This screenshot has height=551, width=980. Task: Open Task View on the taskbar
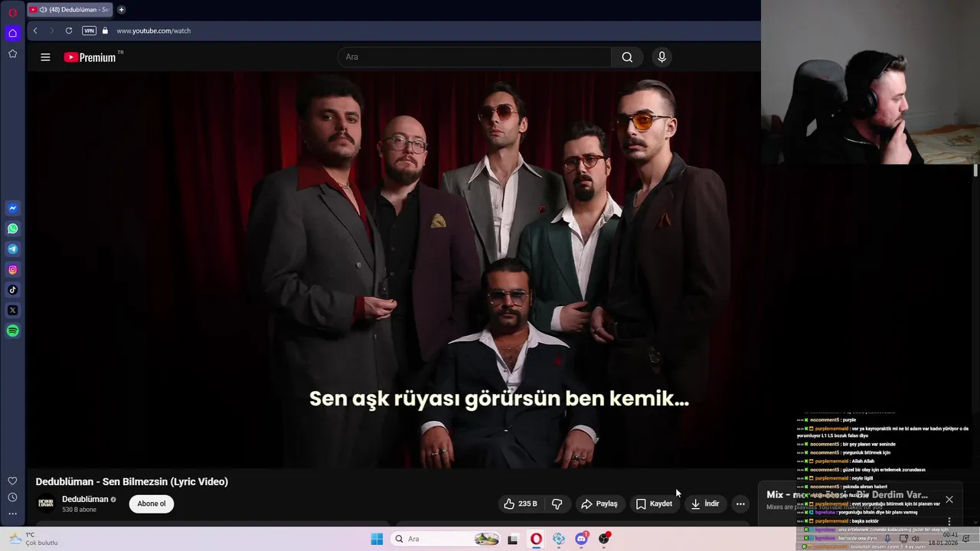pyautogui.click(x=512, y=539)
